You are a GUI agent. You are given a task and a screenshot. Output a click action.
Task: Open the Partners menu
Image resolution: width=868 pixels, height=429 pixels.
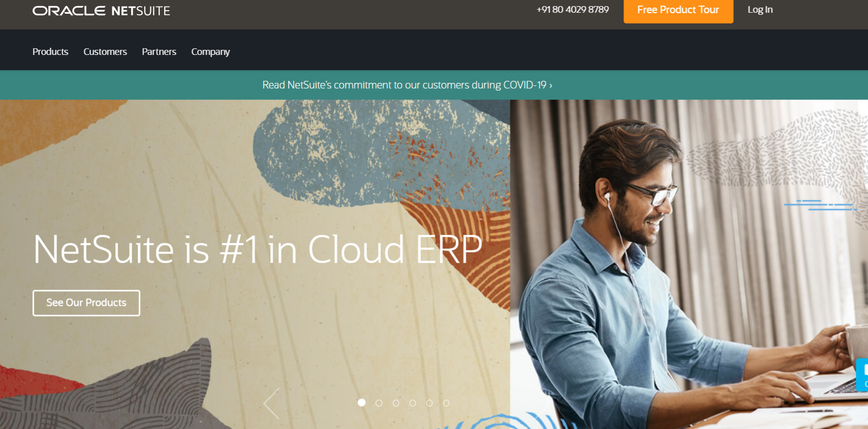[x=159, y=52]
